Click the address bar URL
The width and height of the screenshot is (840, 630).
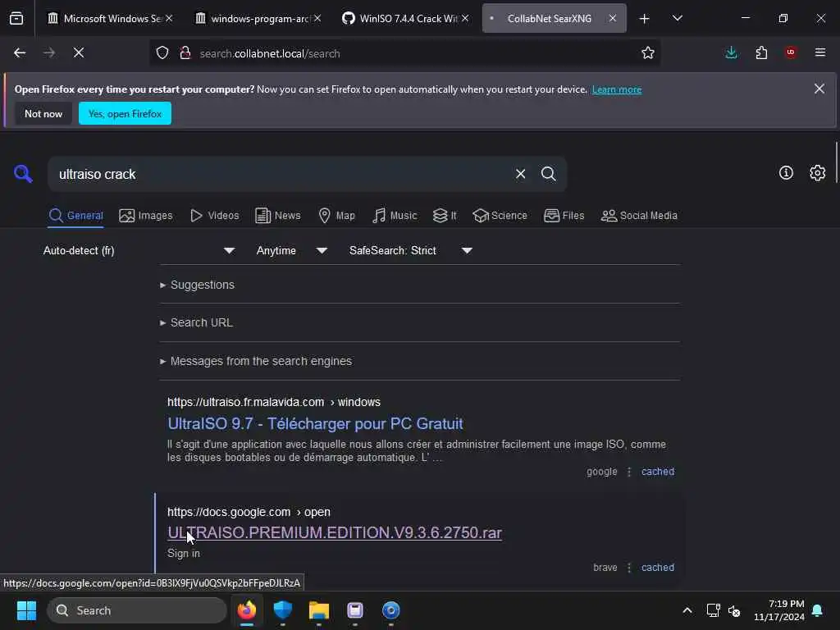(x=270, y=53)
